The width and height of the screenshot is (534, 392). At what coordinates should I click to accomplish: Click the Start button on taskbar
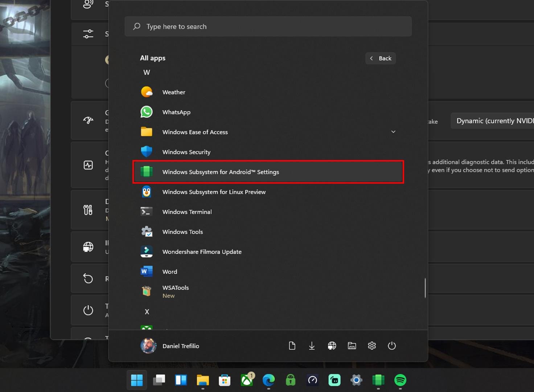point(137,380)
